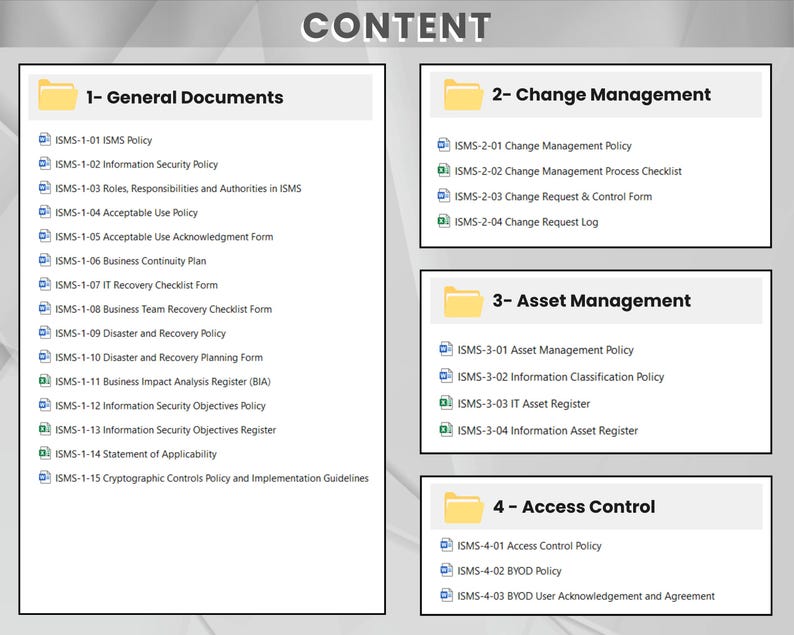Viewport: 794px width, 635px height.
Task: Open ISMS-1-02 Information Security Policy
Action: 136,164
